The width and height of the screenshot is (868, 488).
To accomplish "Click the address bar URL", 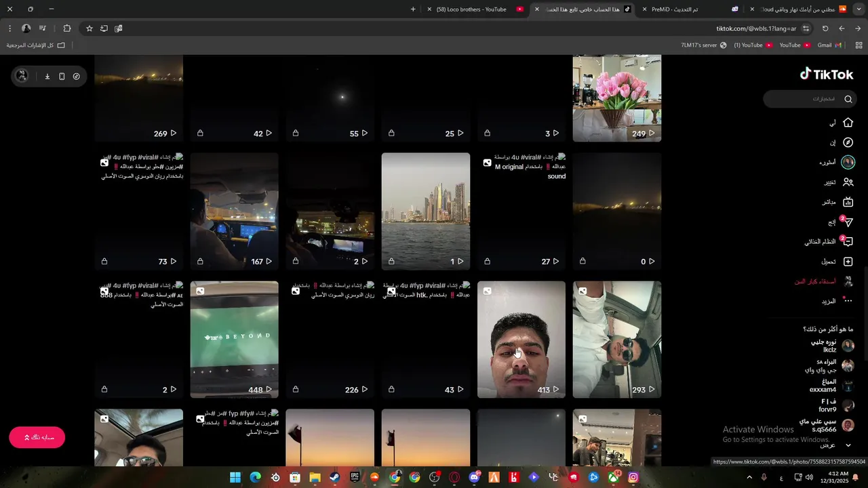I will click(756, 28).
